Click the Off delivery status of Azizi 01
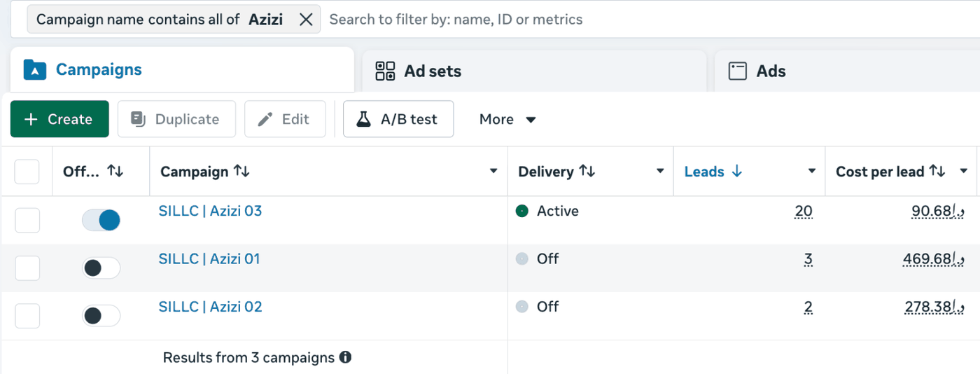 pos(538,258)
